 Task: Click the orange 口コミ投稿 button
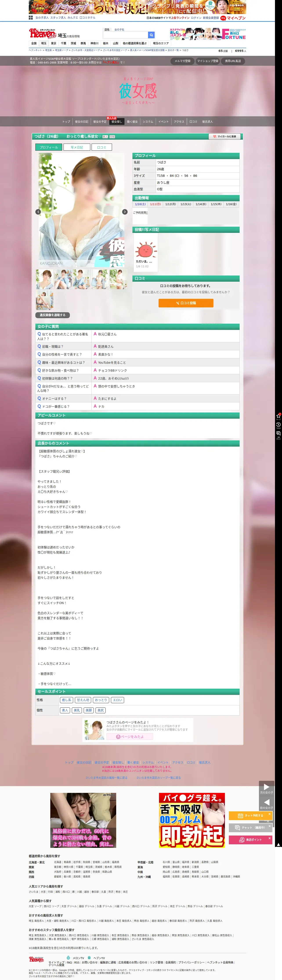[x=186, y=303]
